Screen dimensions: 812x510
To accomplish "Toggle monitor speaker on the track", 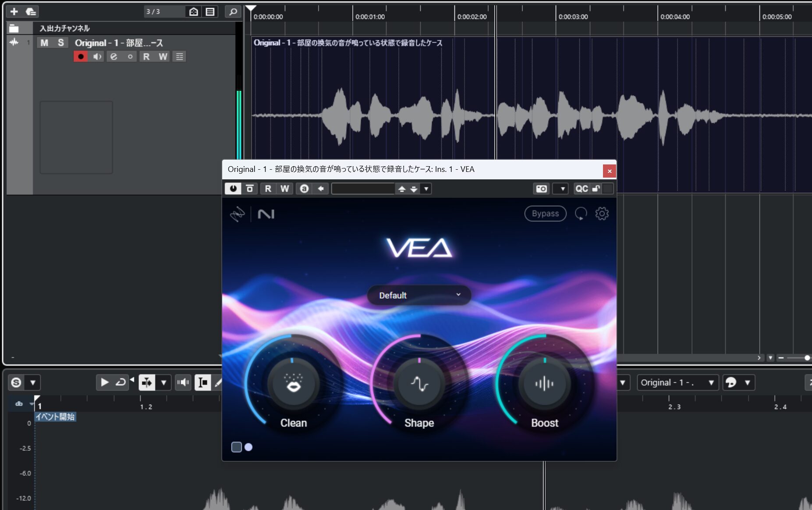I will pyautogui.click(x=97, y=57).
